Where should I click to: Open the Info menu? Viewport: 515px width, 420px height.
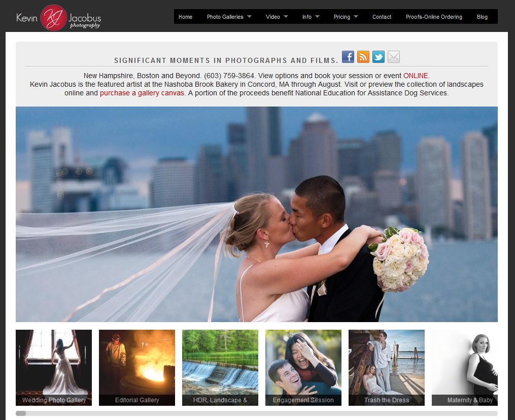pos(307,17)
